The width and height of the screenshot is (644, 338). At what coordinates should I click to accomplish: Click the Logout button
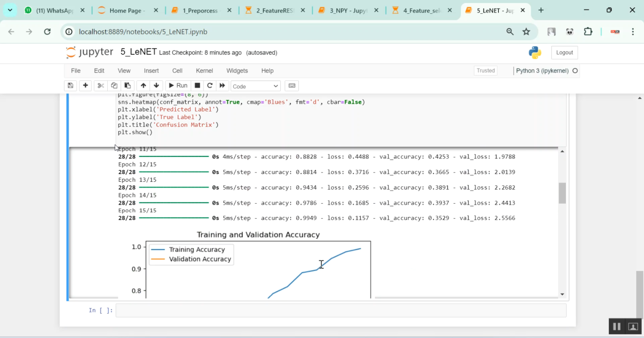point(564,53)
